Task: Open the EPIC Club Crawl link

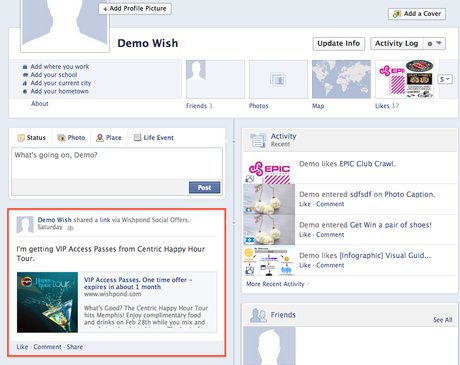Action: [x=367, y=164]
